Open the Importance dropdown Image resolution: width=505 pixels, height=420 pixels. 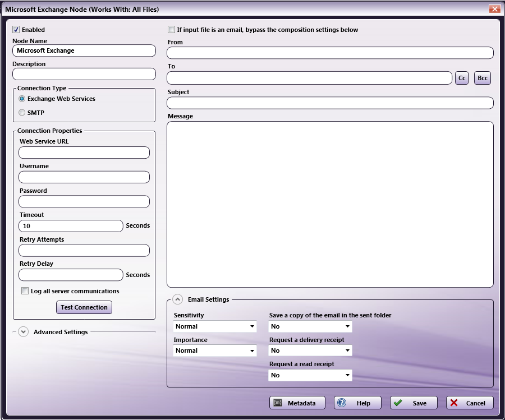(x=215, y=350)
